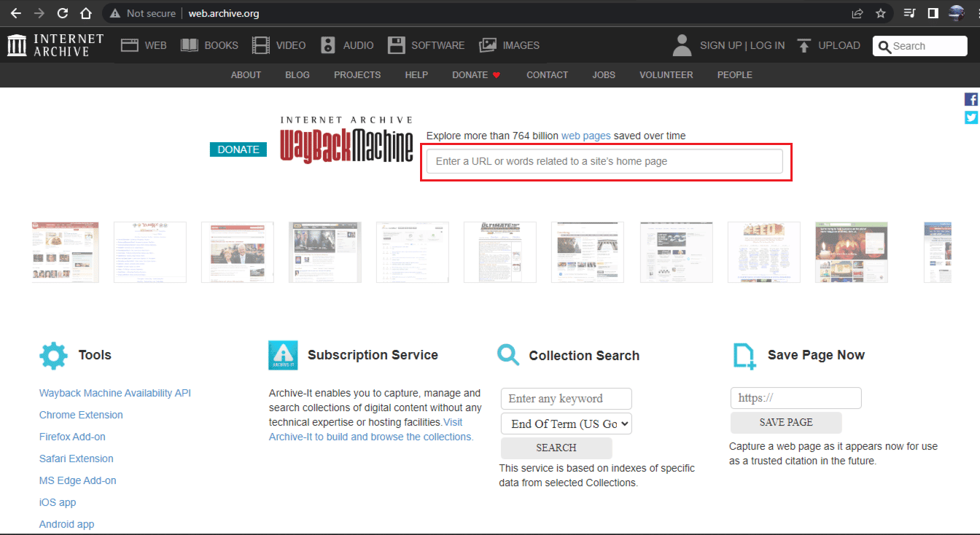
Task: Click the teal DONATE button
Action: (238, 149)
